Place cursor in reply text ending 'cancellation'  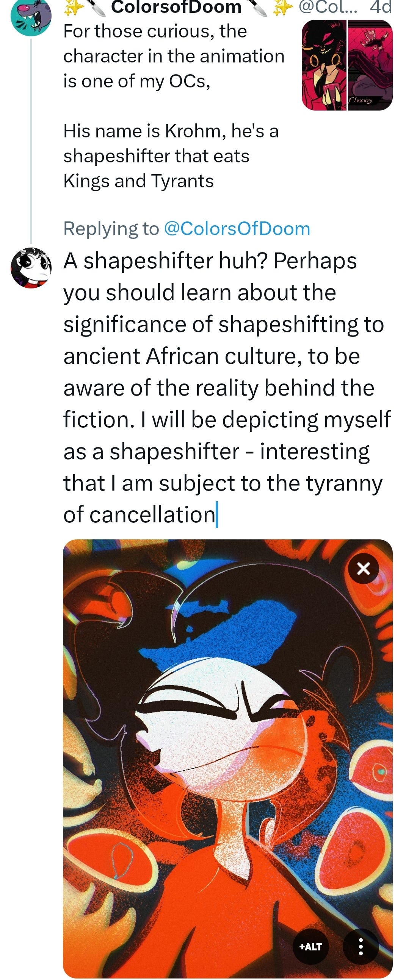[227, 387]
